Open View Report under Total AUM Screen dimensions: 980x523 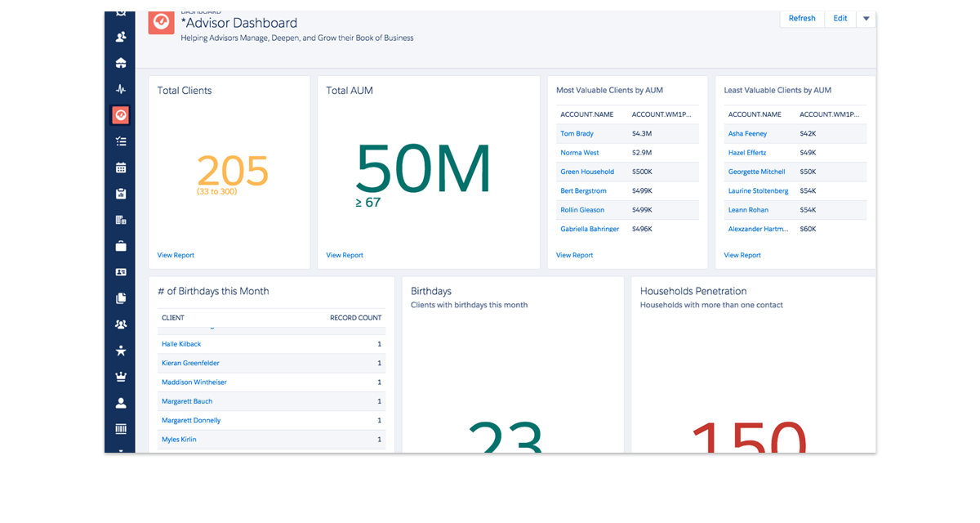coord(345,255)
